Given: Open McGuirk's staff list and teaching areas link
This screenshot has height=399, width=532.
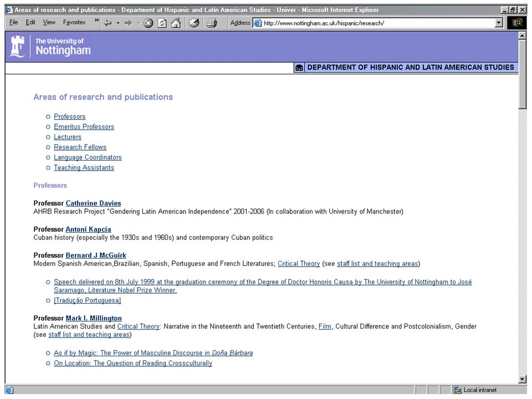Looking at the screenshot, I should click(x=377, y=264).
